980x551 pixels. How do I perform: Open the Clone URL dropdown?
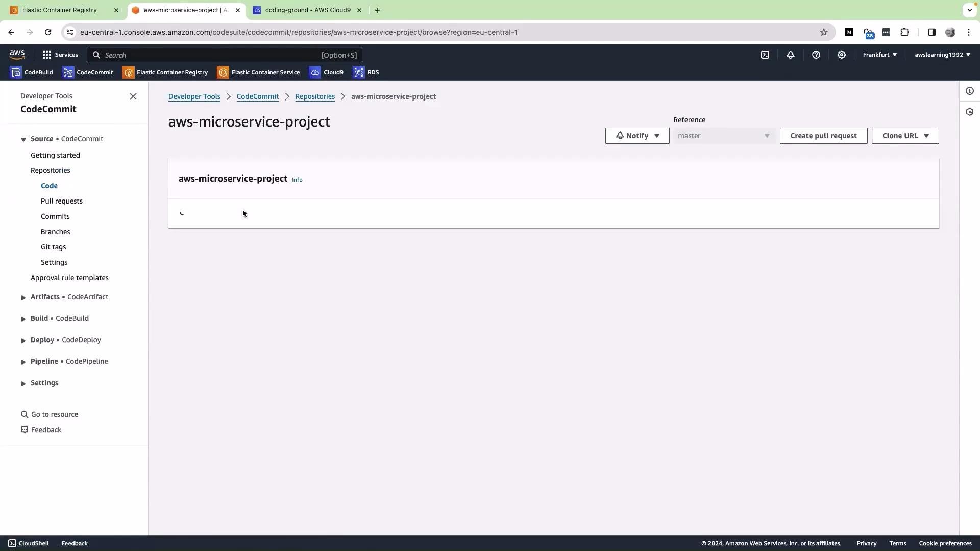[x=905, y=136]
